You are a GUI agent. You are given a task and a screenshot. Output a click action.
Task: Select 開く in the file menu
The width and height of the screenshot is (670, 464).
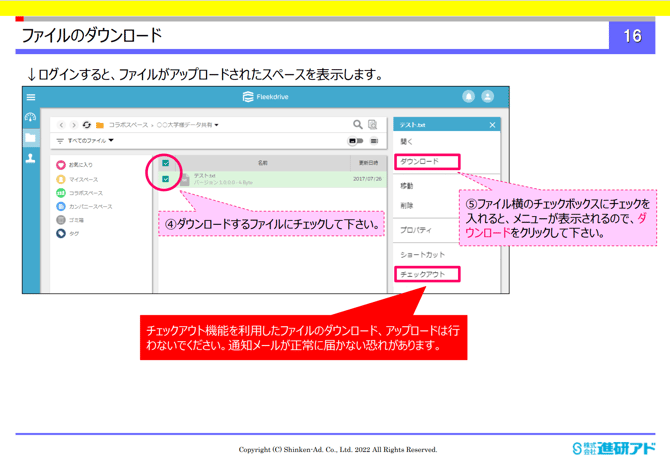tap(406, 141)
